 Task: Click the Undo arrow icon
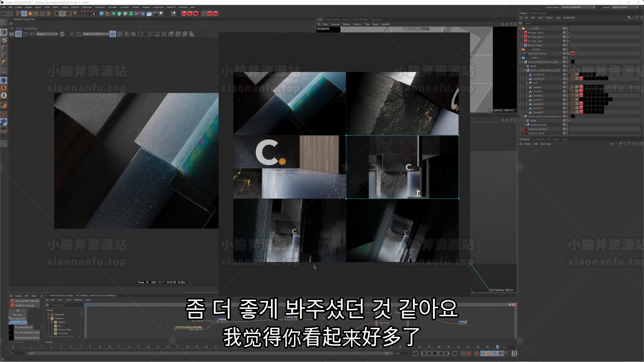[x=4, y=14]
